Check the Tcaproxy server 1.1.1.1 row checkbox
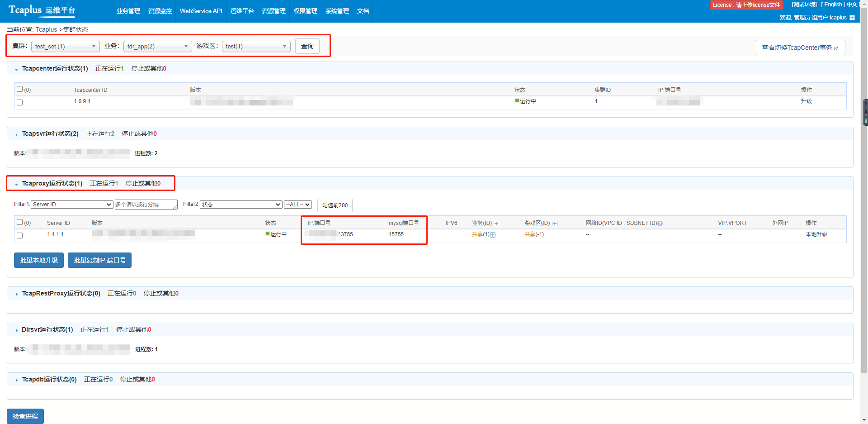 point(19,235)
